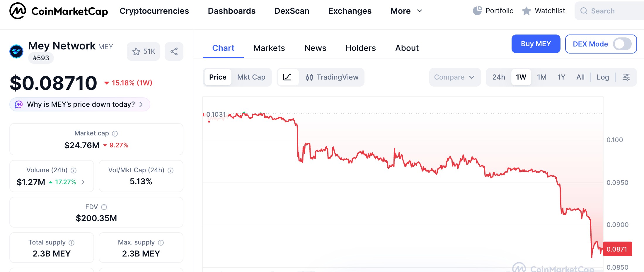
Task: Open Portfolio pie chart icon
Action: [x=477, y=11]
